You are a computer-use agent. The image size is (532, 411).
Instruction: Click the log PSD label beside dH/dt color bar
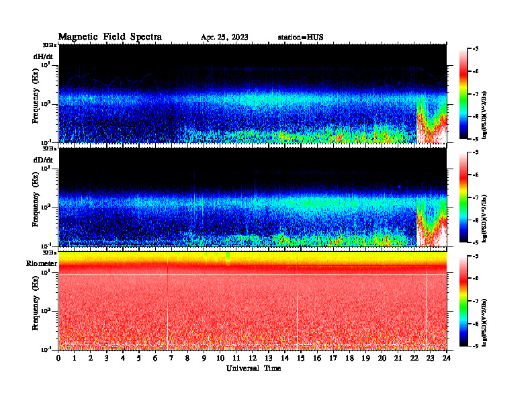(484, 115)
